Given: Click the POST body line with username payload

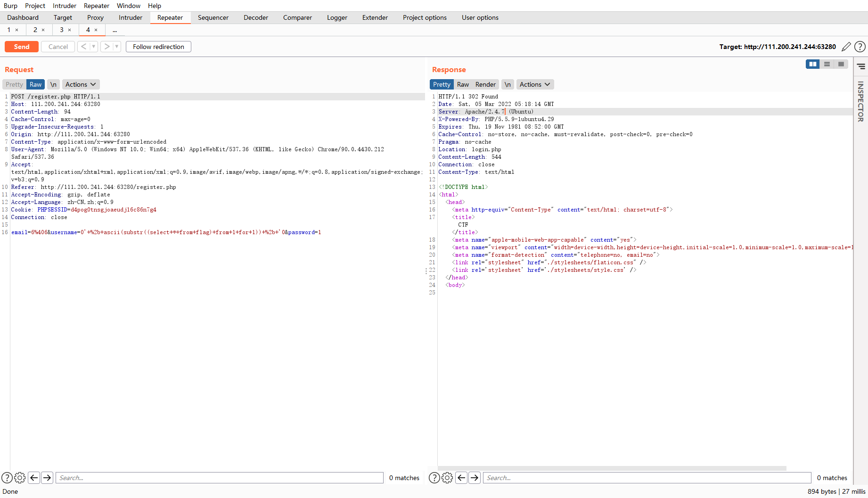Looking at the screenshot, I should click(166, 232).
